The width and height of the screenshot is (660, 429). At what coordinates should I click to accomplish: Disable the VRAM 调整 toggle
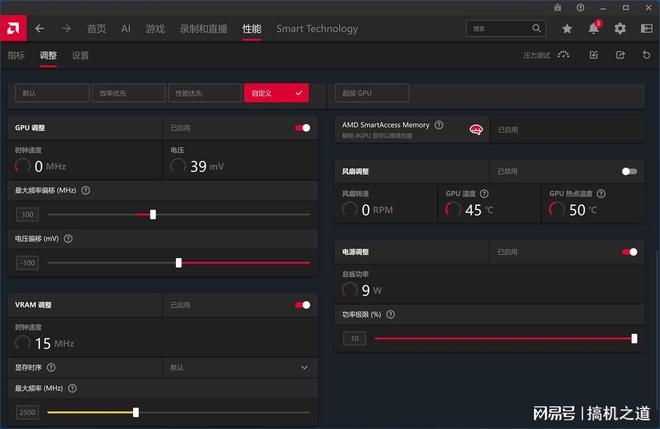[x=303, y=305]
